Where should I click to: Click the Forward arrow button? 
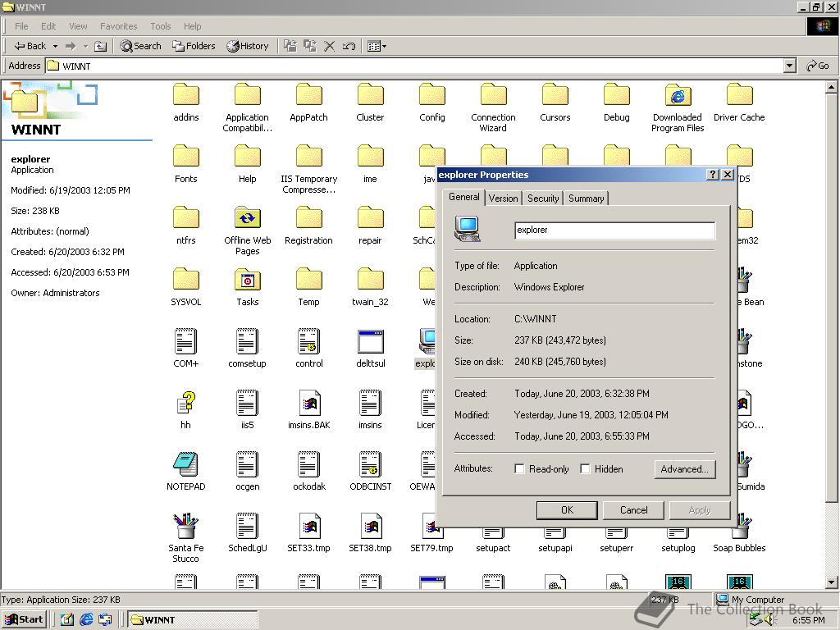tap(71, 46)
